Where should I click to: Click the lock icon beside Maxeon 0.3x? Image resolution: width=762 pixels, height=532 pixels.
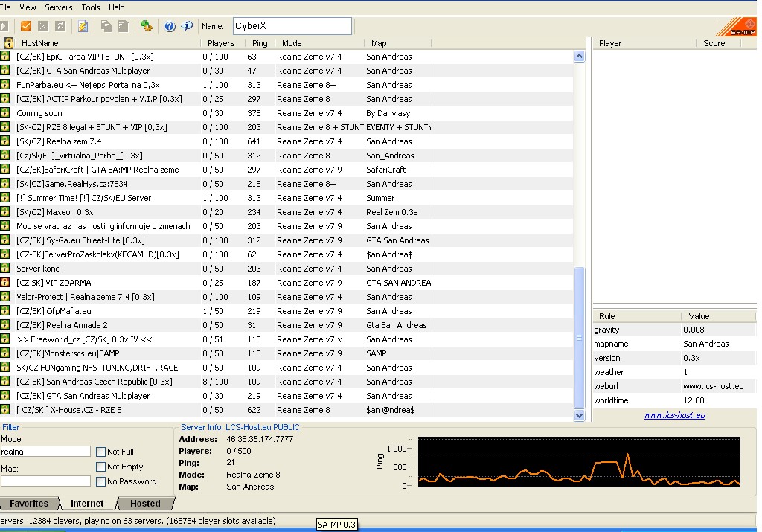(x=5, y=212)
